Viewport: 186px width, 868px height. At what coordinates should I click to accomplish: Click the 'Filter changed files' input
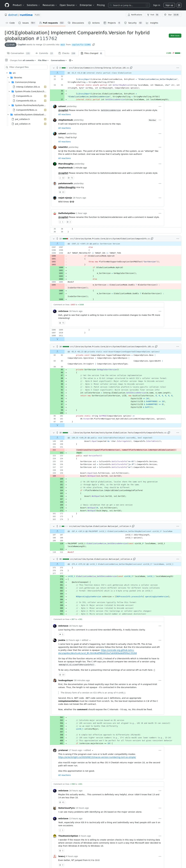(x=26, y=67)
